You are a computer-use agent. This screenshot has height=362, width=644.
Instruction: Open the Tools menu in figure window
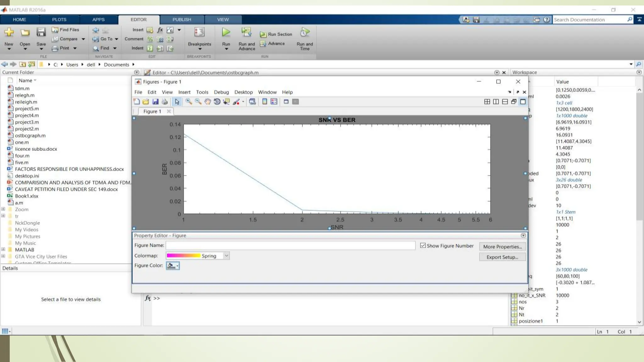click(202, 92)
